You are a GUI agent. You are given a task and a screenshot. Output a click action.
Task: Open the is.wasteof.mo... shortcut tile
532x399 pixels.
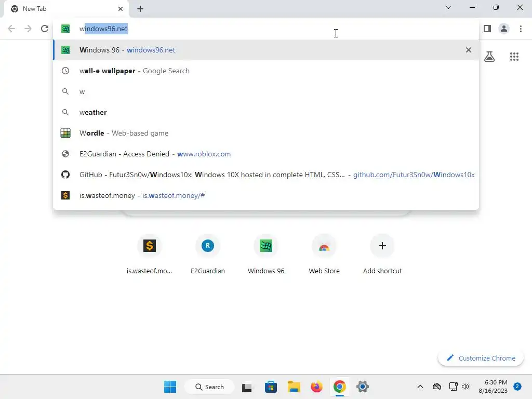coord(149,254)
